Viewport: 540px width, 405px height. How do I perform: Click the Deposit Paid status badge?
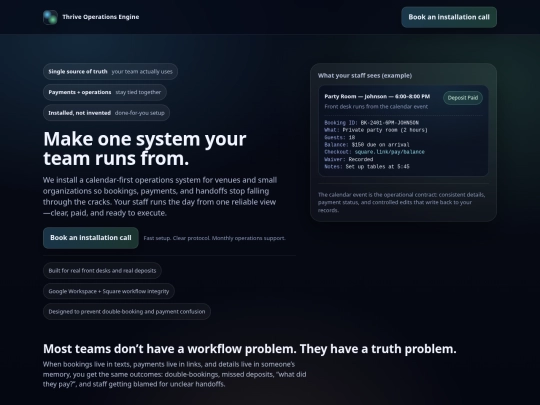pyautogui.click(x=463, y=98)
